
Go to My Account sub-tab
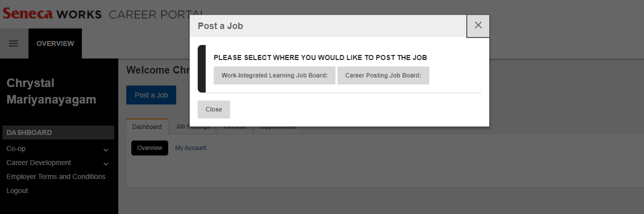pyautogui.click(x=191, y=148)
